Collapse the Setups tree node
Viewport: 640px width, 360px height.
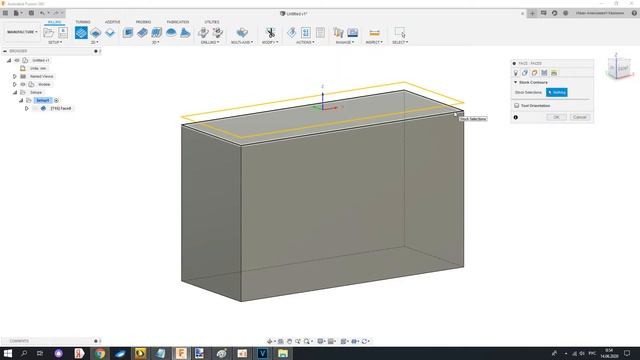15,93
